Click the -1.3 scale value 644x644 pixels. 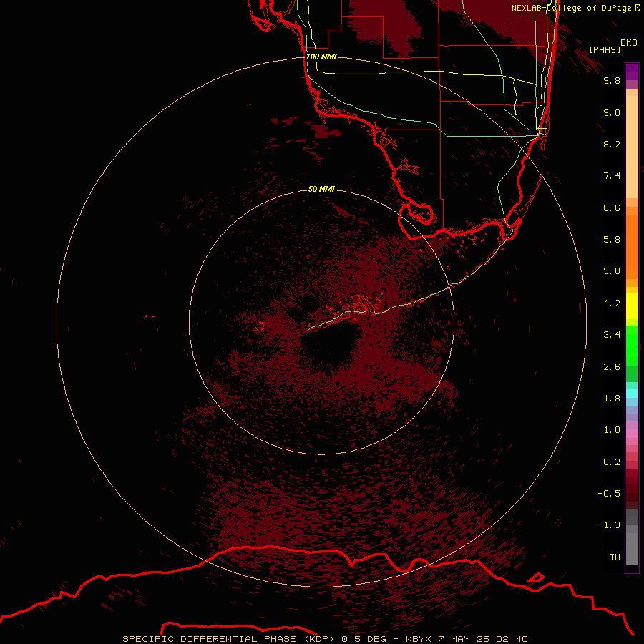pyautogui.click(x=609, y=525)
